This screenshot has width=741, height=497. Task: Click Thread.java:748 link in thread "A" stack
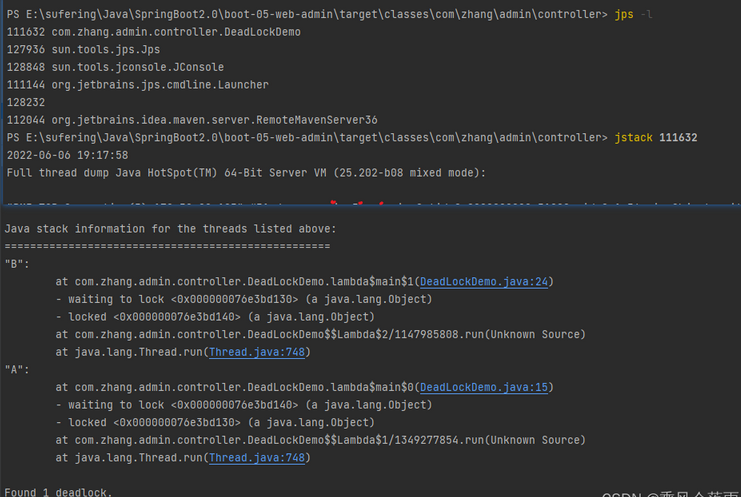pyautogui.click(x=257, y=457)
